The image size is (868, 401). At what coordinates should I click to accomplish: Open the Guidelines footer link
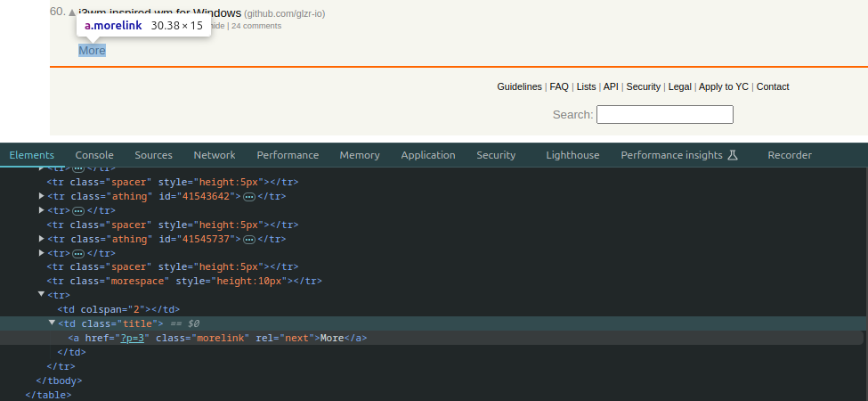coord(519,86)
